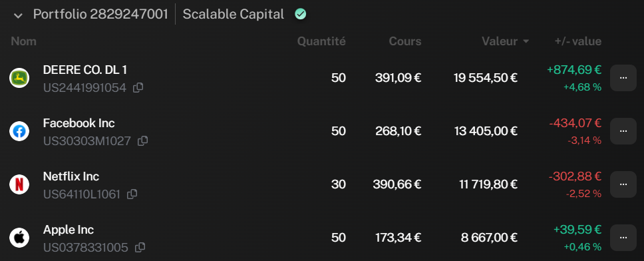Open more options for Apple Inc row
This screenshot has width=644, height=261.
[623, 238]
